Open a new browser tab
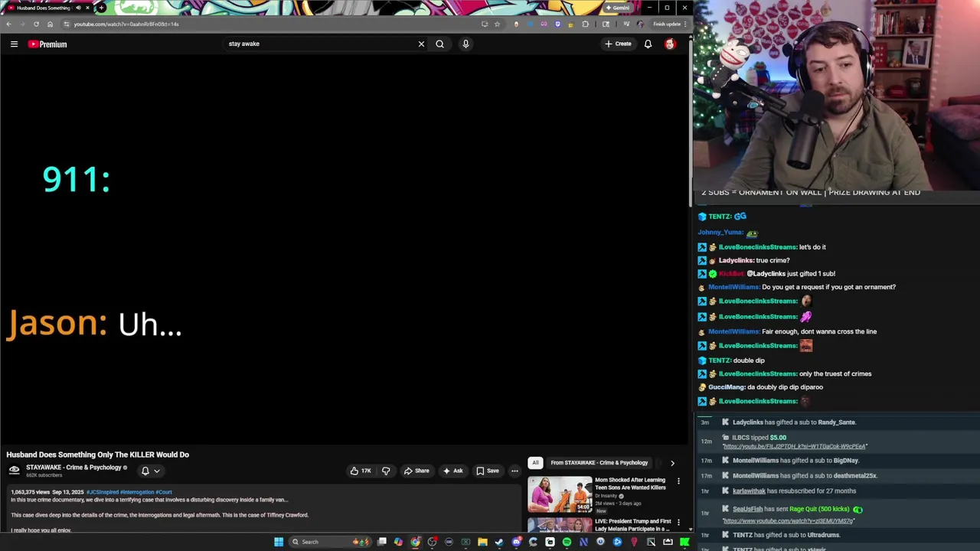The image size is (980, 551). 101,8
